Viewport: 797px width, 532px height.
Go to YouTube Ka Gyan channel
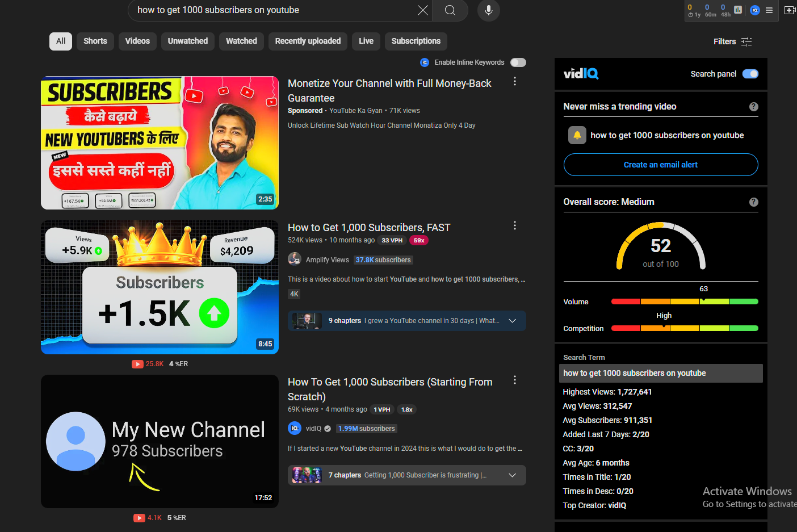click(356, 111)
